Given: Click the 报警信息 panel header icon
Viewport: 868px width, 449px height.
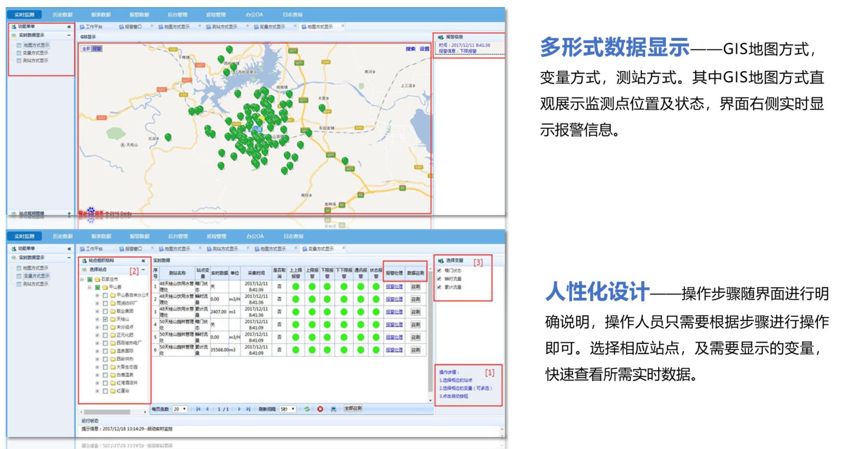Looking at the screenshot, I should [441, 37].
